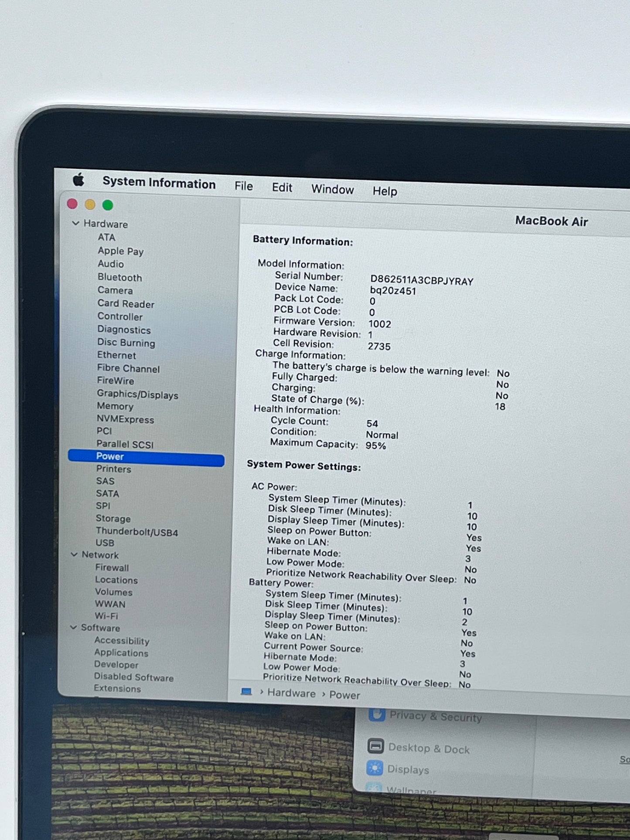Select Disc Burning in the sidebar
Screen dimensions: 630x840
tap(126, 343)
